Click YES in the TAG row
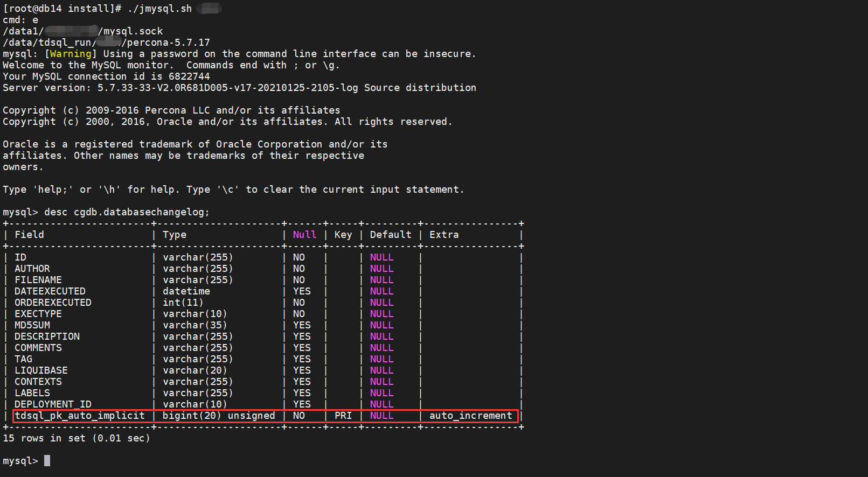The width and height of the screenshot is (868, 477). (302, 359)
